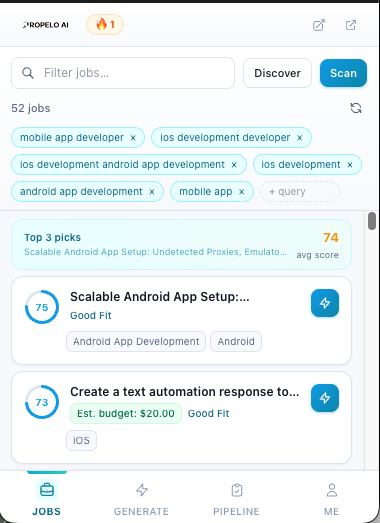
Task: Switch to the Pipeline tab
Action: pyautogui.click(x=237, y=498)
